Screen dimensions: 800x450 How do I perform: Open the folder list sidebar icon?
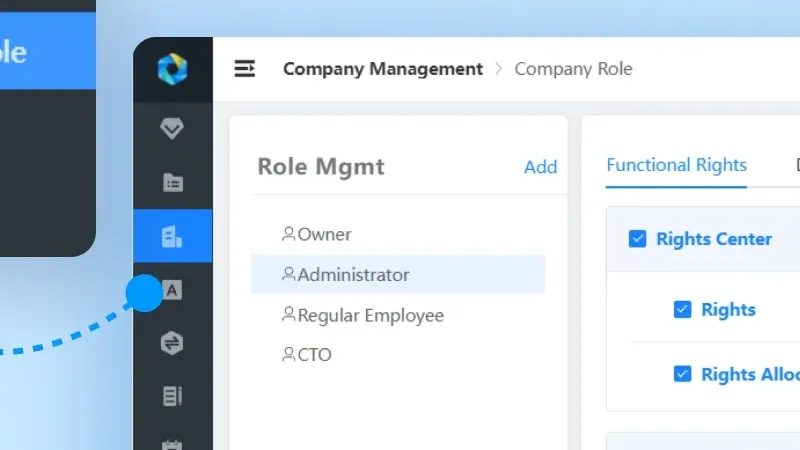(x=172, y=182)
